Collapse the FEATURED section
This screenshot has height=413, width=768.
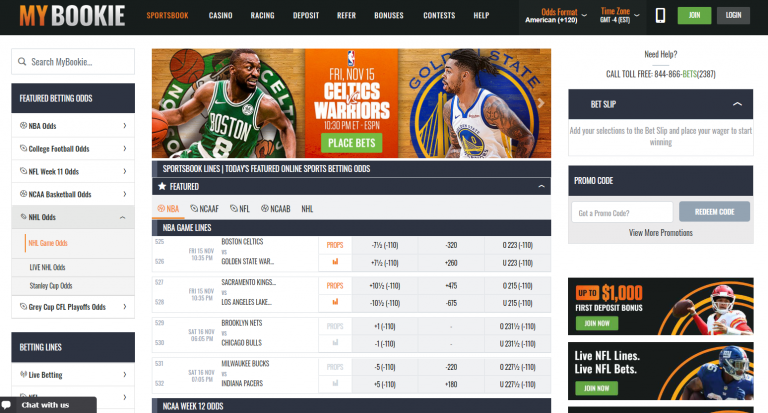541,187
